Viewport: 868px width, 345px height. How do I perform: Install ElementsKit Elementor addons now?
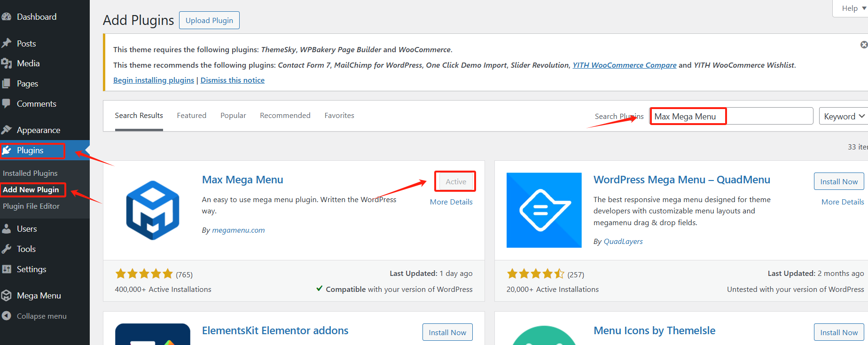tap(447, 332)
